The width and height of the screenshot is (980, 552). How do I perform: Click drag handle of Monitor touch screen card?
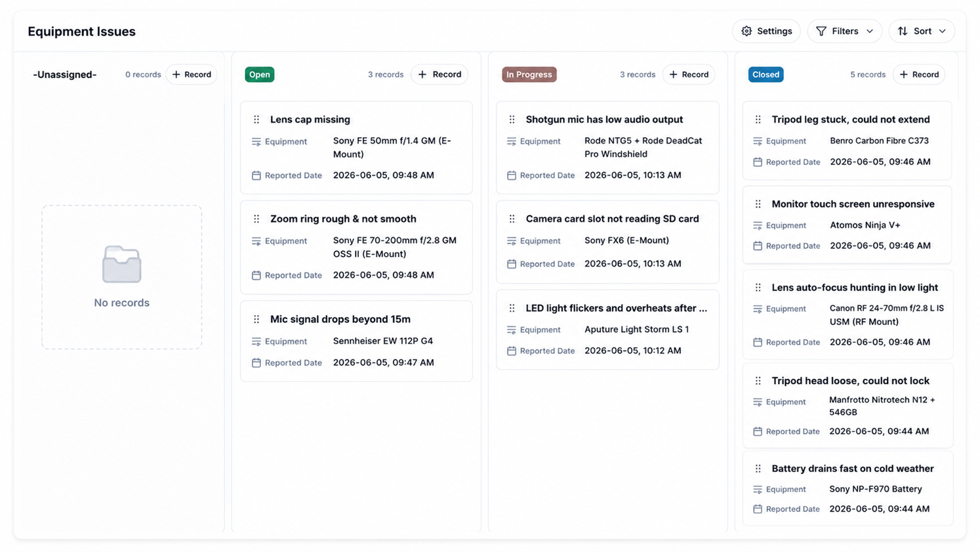tap(758, 204)
